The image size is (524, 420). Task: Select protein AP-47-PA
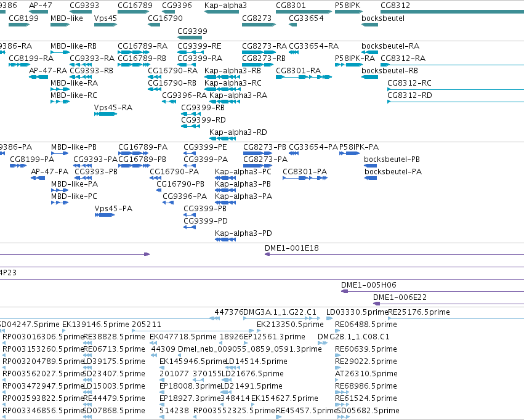(x=49, y=172)
